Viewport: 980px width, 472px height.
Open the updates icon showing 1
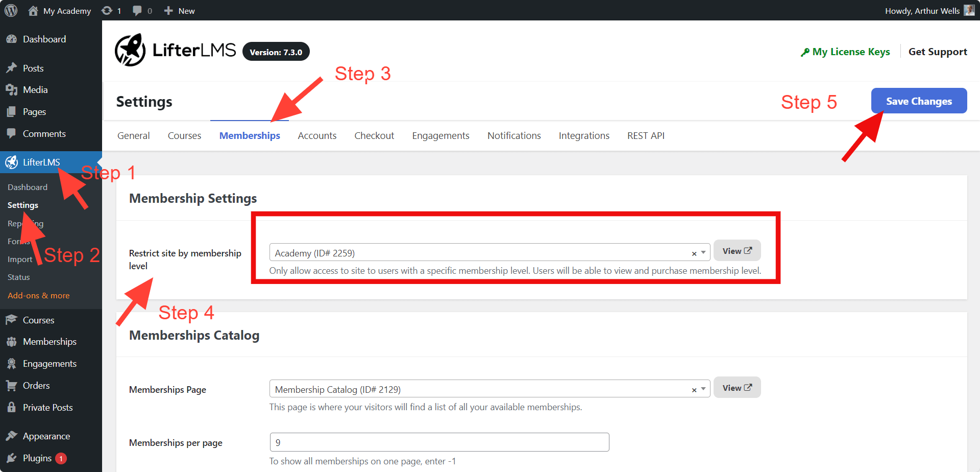point(107,11)
